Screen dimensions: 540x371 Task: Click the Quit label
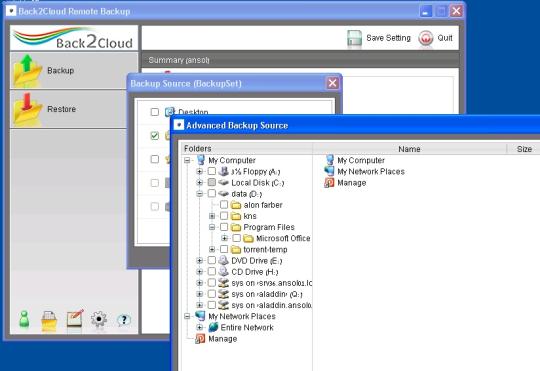(x=445, y=38)
